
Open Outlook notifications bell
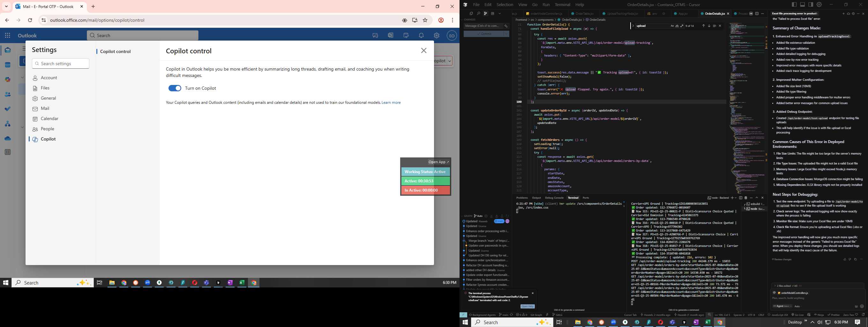(421, 35)
